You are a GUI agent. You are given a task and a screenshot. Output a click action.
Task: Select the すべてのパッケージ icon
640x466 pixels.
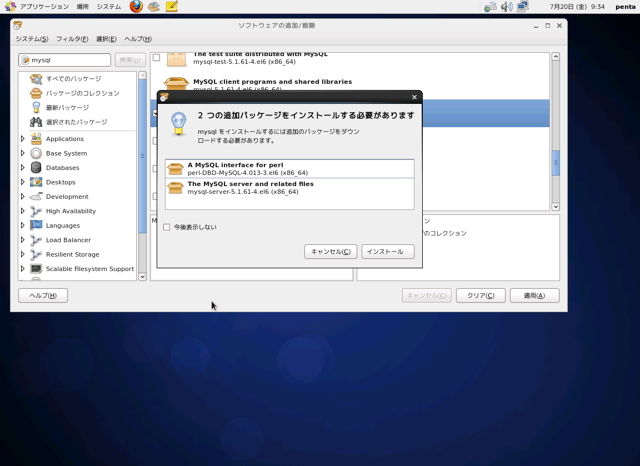point(36,79)
